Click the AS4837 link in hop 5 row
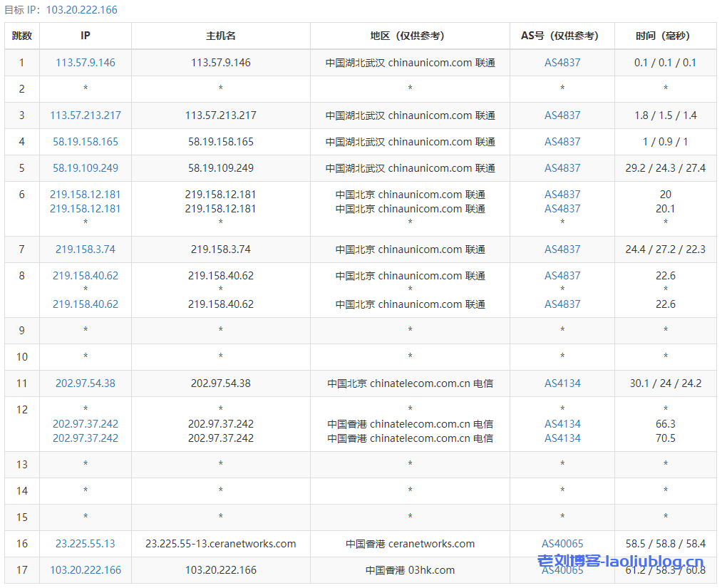The height and width of the screenshot is (588, 722). pyautogui.click(x=562, y=168)
